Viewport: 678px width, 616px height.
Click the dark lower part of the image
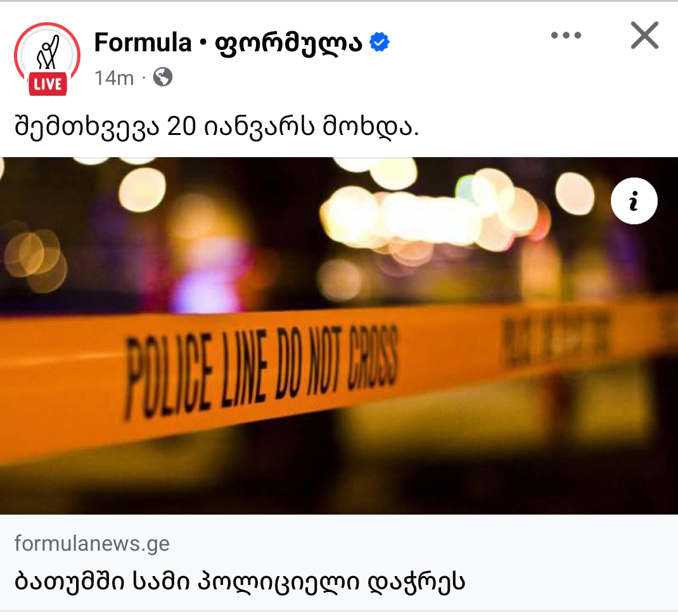339,480
